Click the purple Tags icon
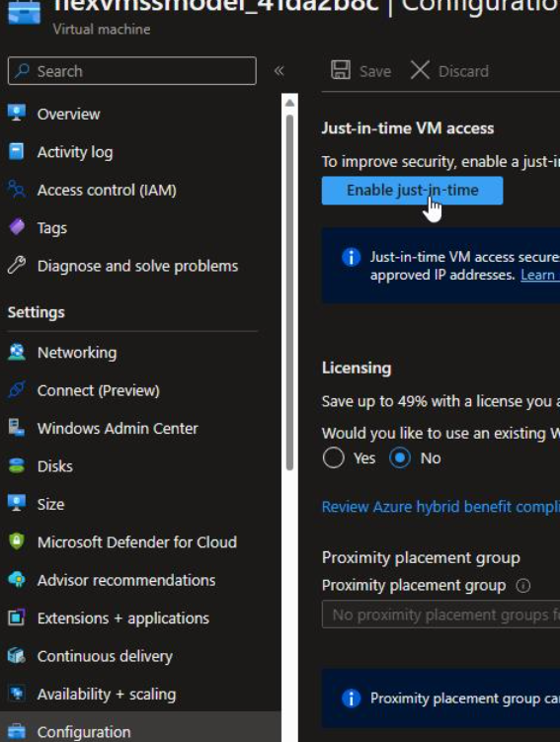The width and height of the screenshot is (560, 742). [x=17, y=227]
